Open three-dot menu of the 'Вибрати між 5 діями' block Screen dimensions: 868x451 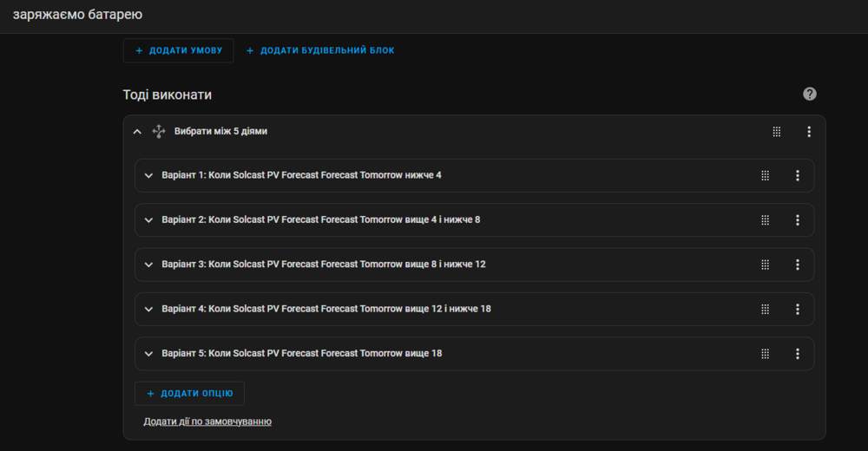(809, 132)
